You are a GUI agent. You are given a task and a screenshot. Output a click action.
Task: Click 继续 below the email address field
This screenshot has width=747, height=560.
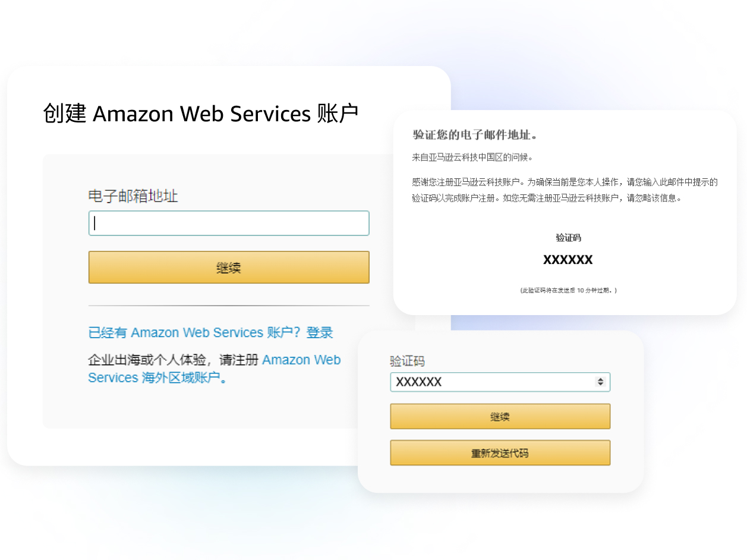229,268
